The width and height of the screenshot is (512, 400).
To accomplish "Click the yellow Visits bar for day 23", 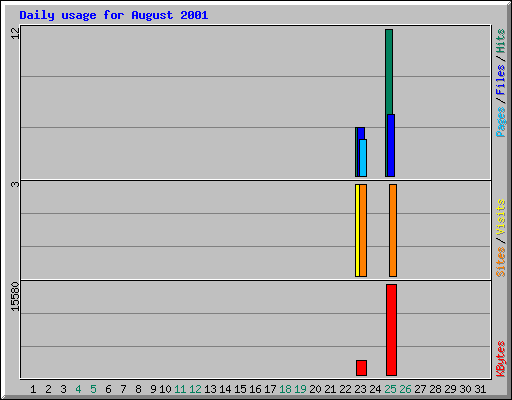I will [x=357, y=230].
